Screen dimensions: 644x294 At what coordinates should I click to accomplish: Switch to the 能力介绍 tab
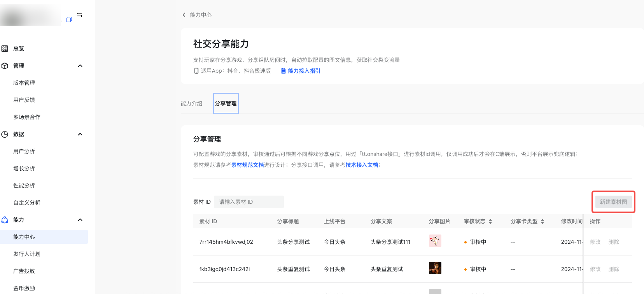tap(191, 103)
